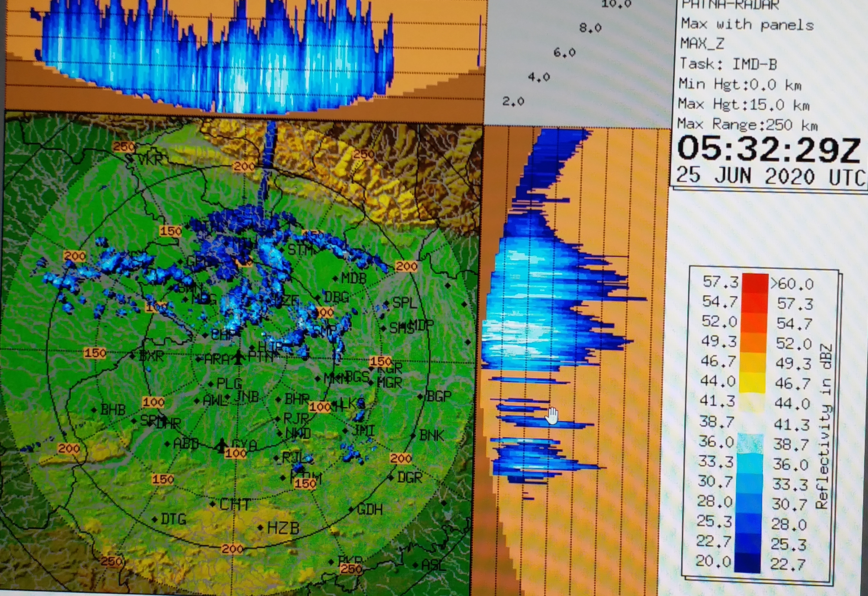The height and width of the screenshot is (596, 868).
Task: Click the ASL station label
Action: tap(434, 565)
